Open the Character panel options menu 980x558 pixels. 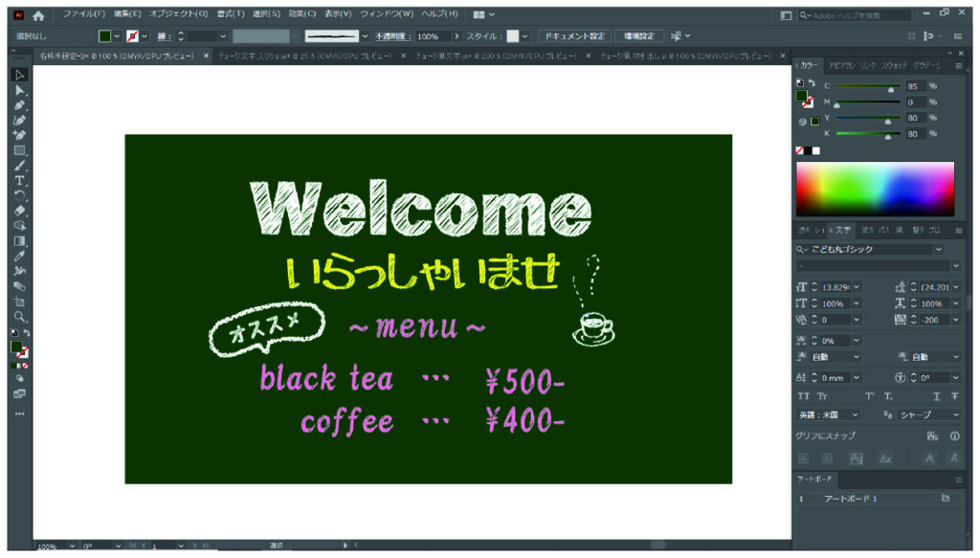click(958, 231)
